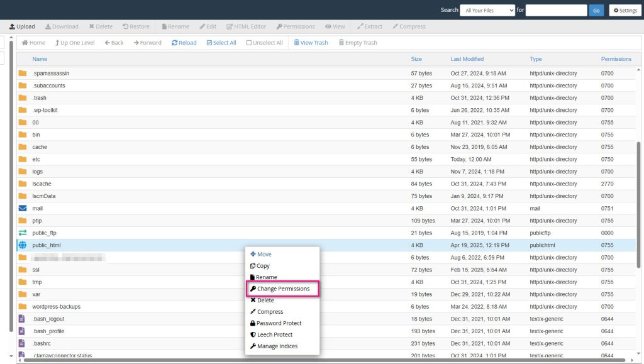Select Password Protect from context menu
Image resolution: width=644 pixels, height=364 pixels.
(x=279, y=323)
